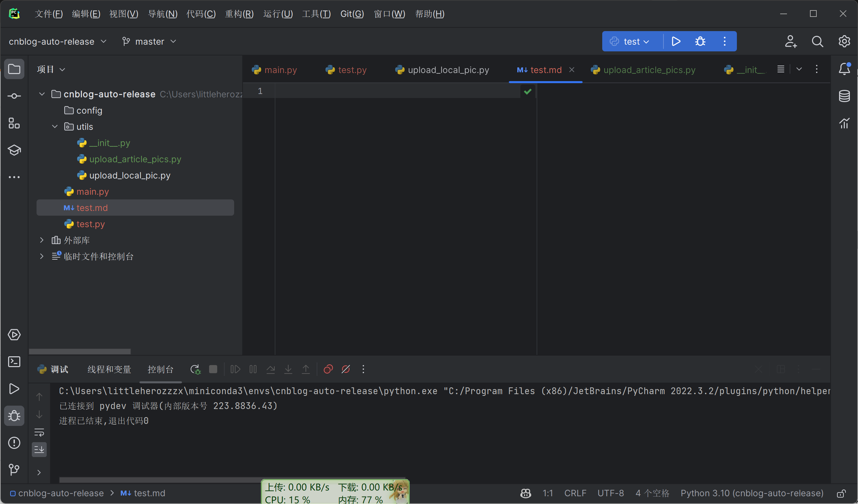Open the GitHub Copilot status bar icon

[x=526, y=494]
